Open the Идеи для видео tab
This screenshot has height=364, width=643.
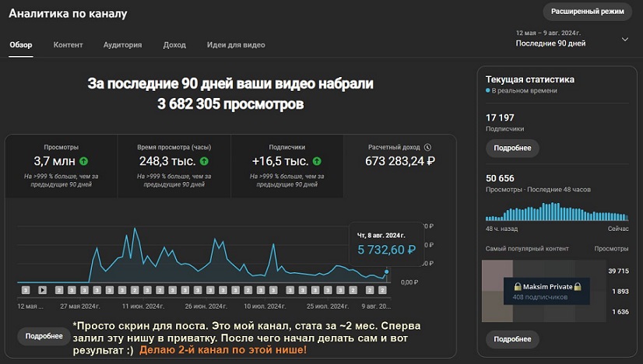(x=236, y=45)
